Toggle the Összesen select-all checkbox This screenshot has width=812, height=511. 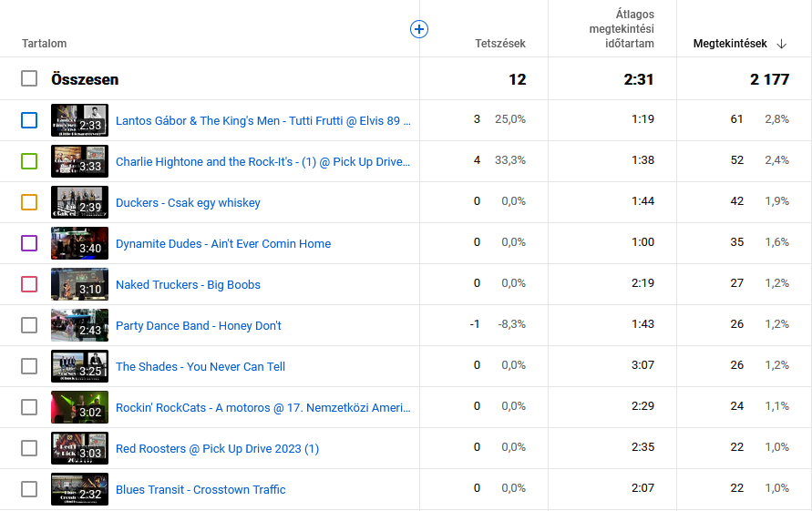29,79
